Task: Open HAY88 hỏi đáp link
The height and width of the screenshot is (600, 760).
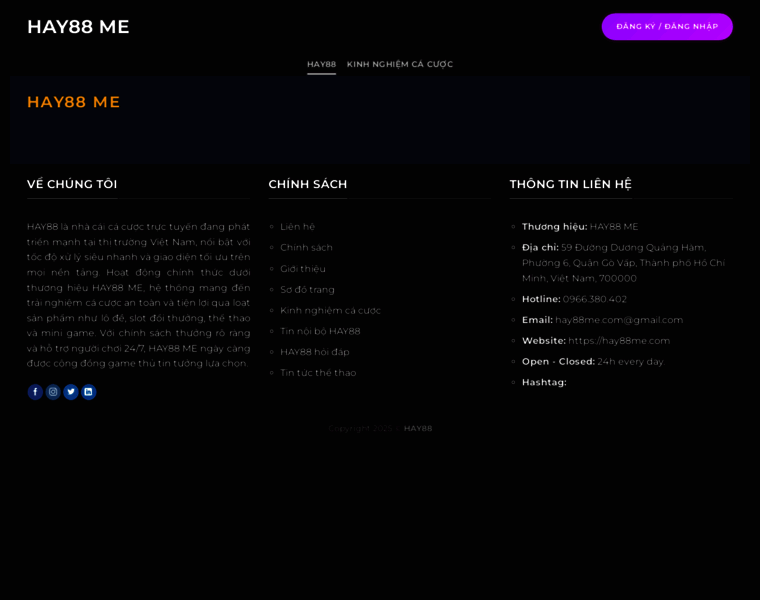Action: 315,352
